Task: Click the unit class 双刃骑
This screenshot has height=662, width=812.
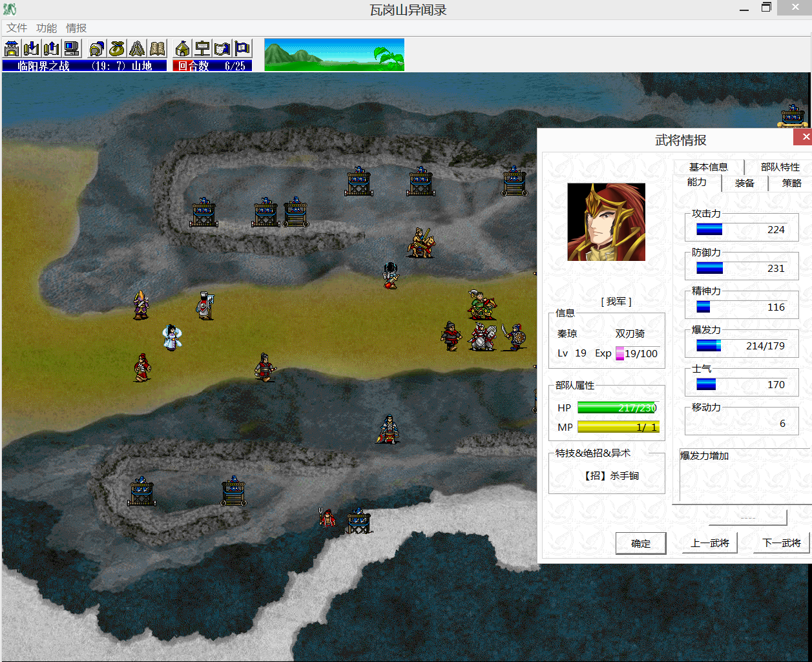Action: click(630, 333)
